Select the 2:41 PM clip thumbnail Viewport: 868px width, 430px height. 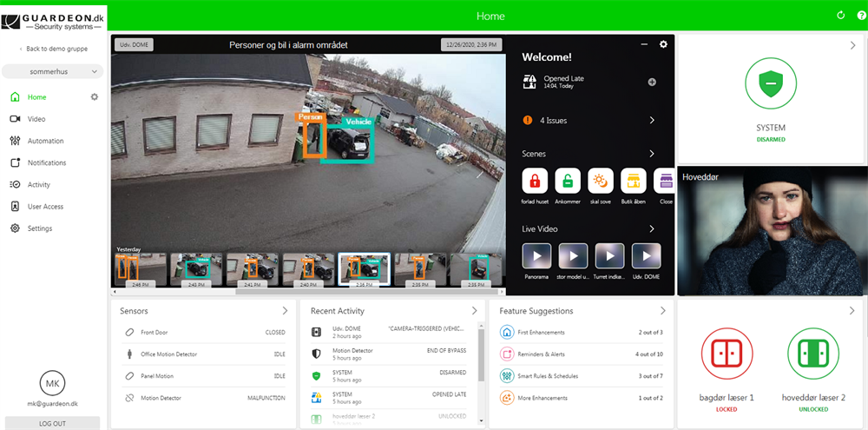[x=252, y=269]
